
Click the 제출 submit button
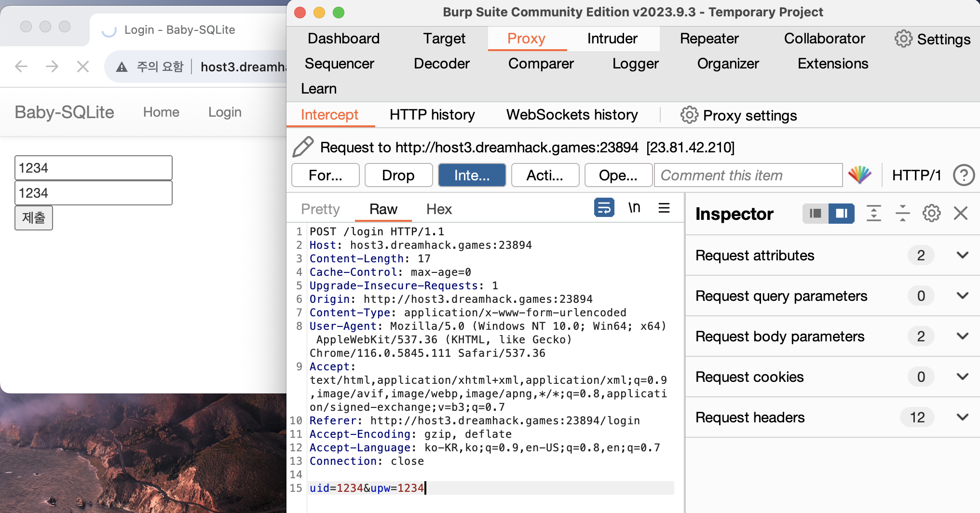tap(34, 218)
